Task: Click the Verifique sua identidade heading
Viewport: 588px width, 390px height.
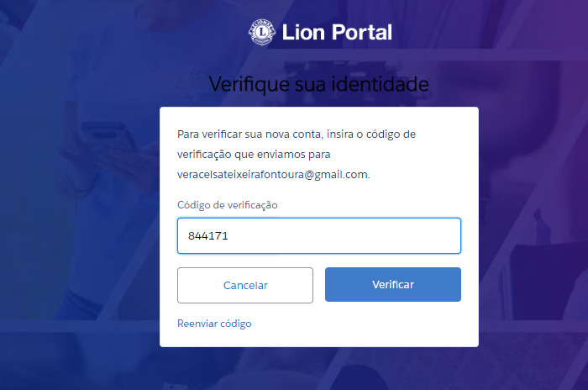Action: (318, 84)
